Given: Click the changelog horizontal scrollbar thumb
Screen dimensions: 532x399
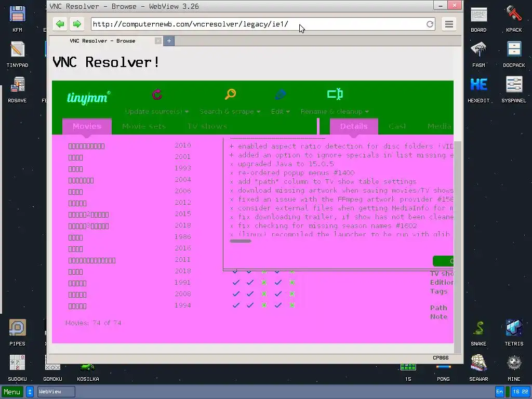Looking at the screenshot, I should [x=241, y=241].
